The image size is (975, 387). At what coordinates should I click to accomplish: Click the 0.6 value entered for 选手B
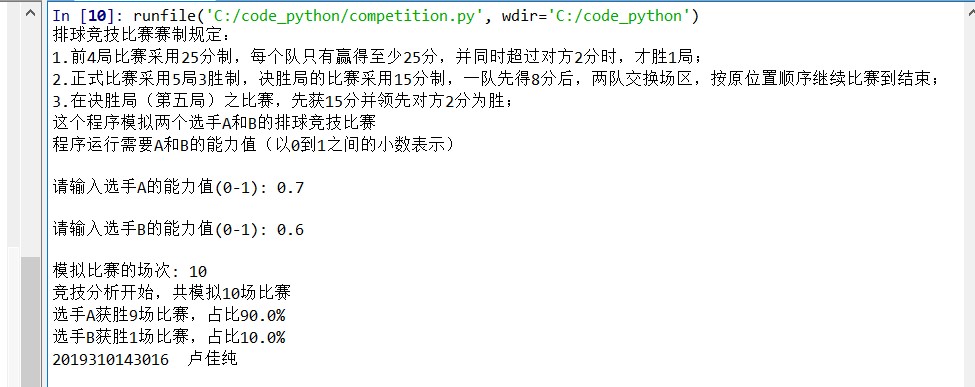pyautogui.click(x=290, y=230)
